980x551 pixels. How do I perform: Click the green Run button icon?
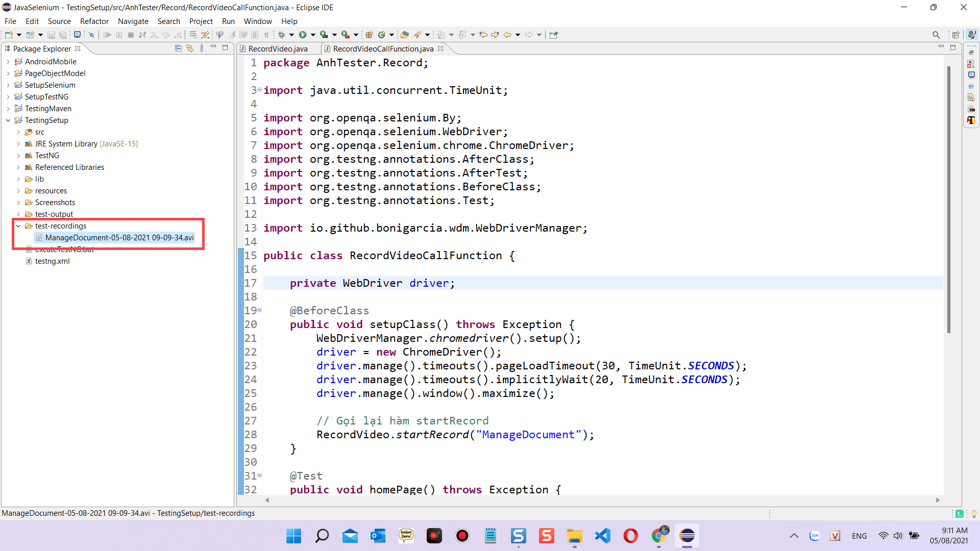tap(303, 35)
